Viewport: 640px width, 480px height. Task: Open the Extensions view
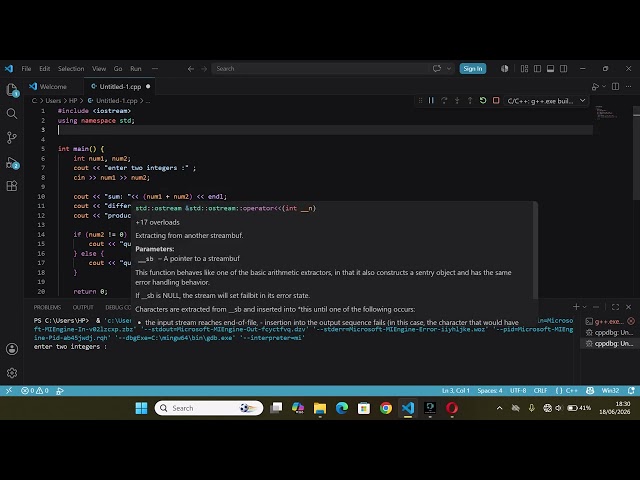12,186
